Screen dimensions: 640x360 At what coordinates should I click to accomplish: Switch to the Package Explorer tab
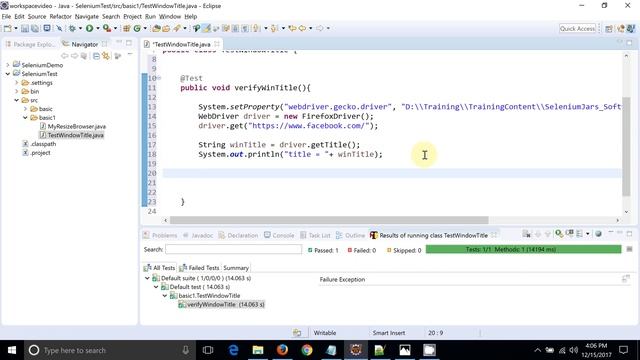point(31,44)
